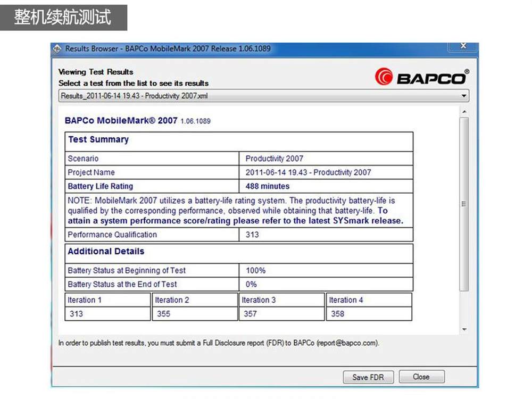
Task: Click '100%' battery beginning status
Action: [256, 270]
